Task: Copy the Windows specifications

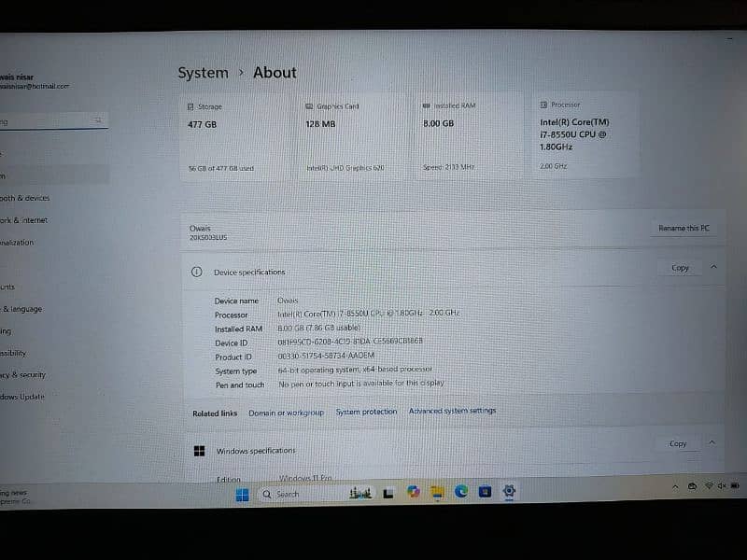Action: point(678,444)
